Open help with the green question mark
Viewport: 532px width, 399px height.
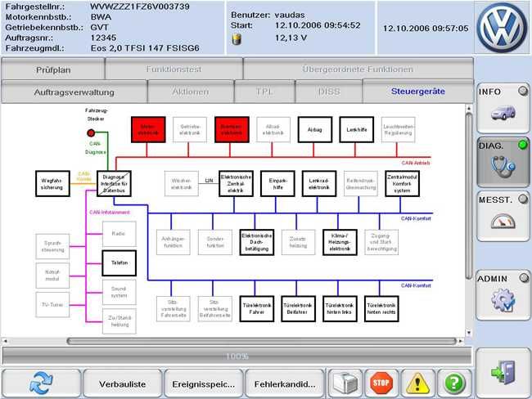(x=454, y=383)
